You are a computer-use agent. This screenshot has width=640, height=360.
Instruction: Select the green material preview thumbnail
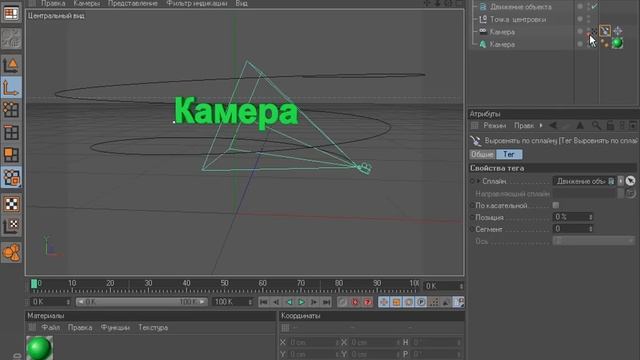tap(40, 348)
